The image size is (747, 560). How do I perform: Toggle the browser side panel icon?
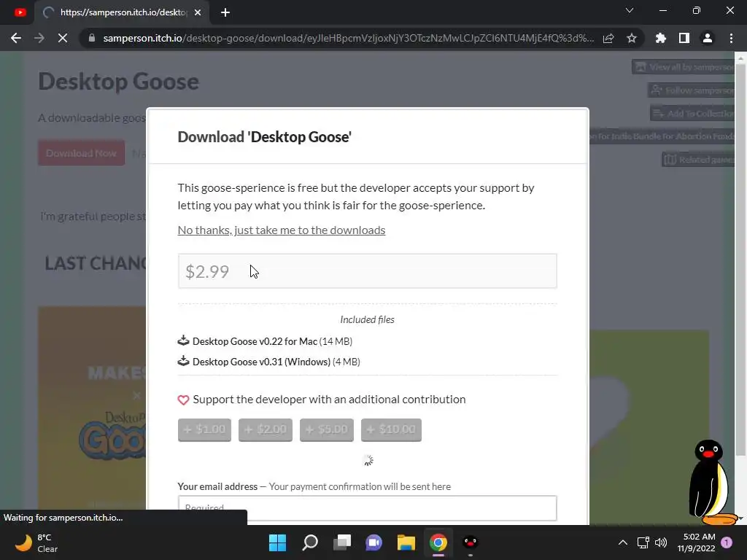[684, 38]
